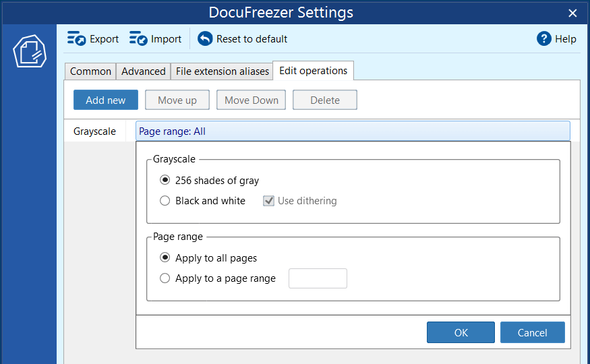Close the DocuFreezer Settings window
This screenshot has height=364, width=590.
[572, 13]
